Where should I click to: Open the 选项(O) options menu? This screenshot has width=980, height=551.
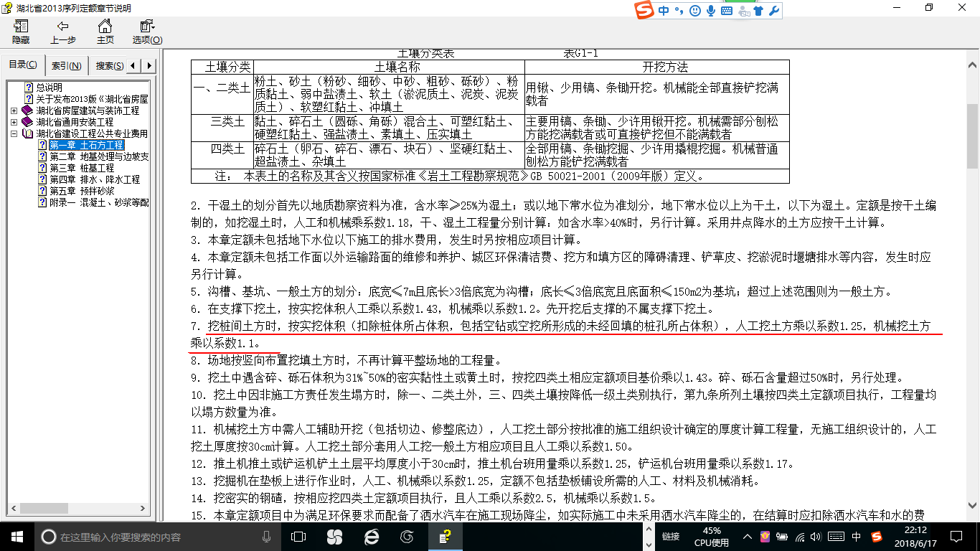[147, 32]
